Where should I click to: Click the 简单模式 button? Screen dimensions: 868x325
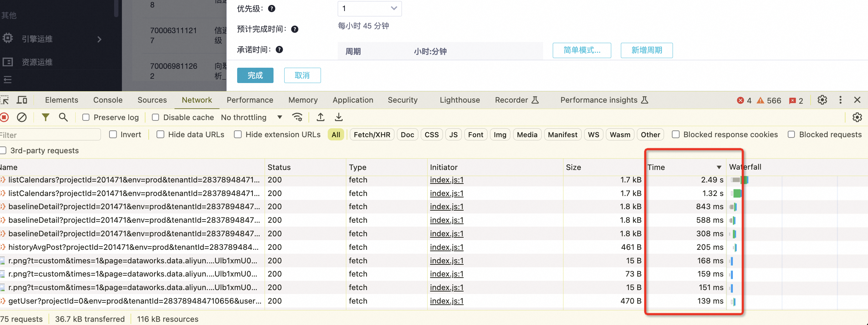[582, 50]
